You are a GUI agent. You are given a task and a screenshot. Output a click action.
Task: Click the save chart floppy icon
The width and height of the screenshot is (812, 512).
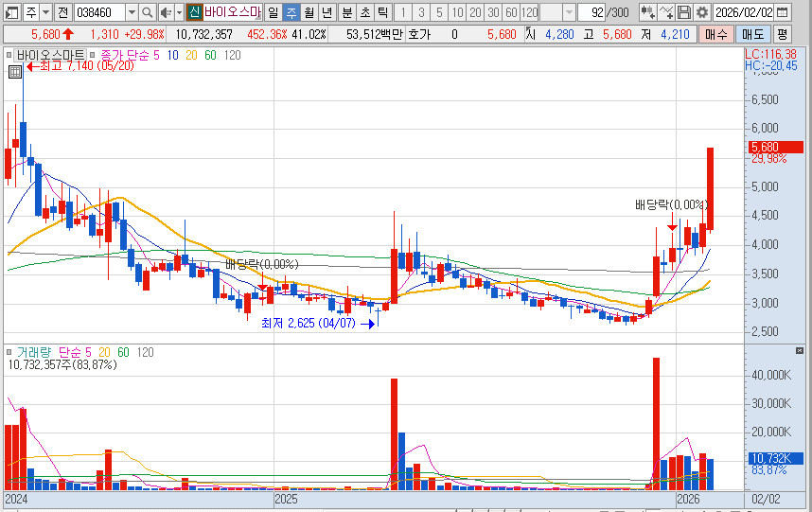click(x=684, y=12)
